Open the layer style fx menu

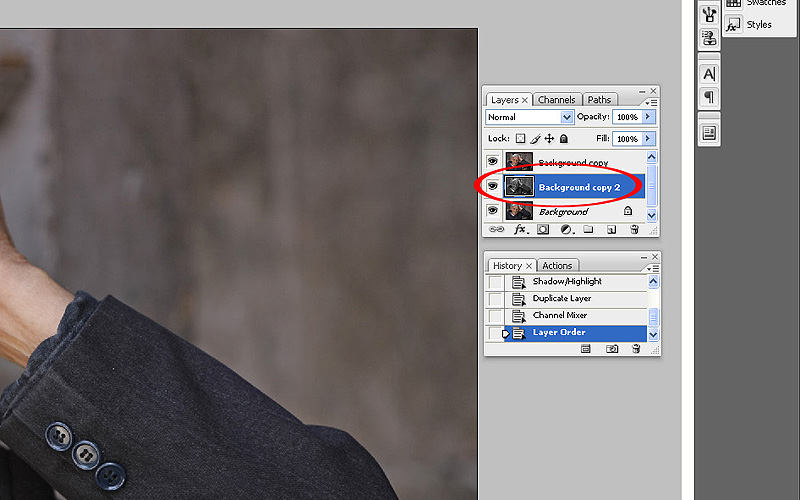(520, 229)
